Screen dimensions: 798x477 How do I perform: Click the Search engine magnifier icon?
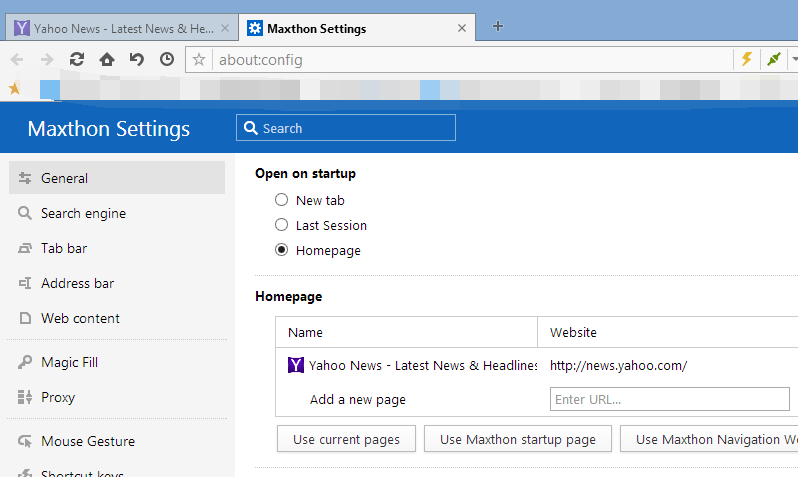point(25,213)
